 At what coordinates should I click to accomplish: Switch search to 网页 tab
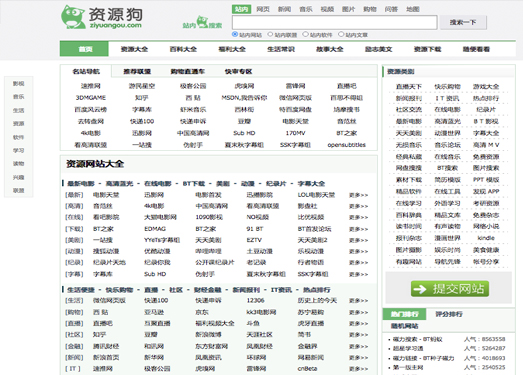(263, 9)
